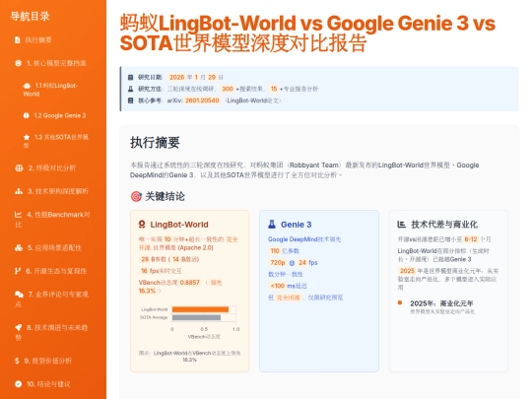Click the icon beside 1.1 蚂蚁LingBot-World
Viewport: 532px width, 399px height.
pyautogui.click(x=27, y=86)
